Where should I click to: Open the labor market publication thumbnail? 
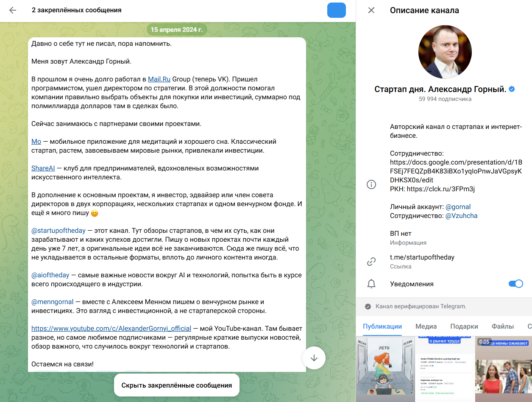444,369
